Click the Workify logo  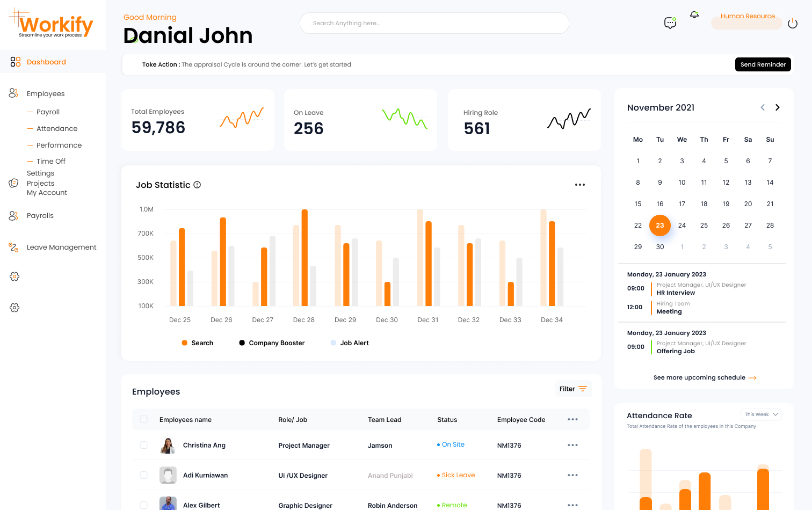52,24
